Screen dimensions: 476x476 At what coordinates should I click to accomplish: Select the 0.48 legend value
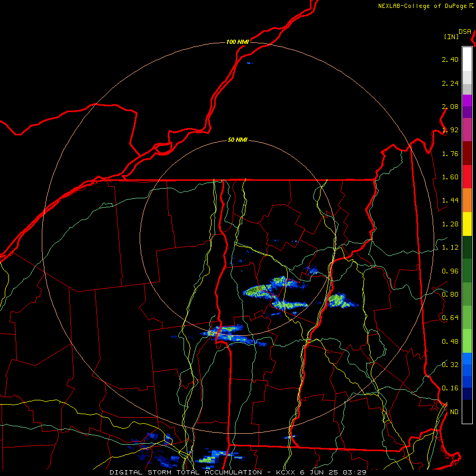[x=450, y=342]
